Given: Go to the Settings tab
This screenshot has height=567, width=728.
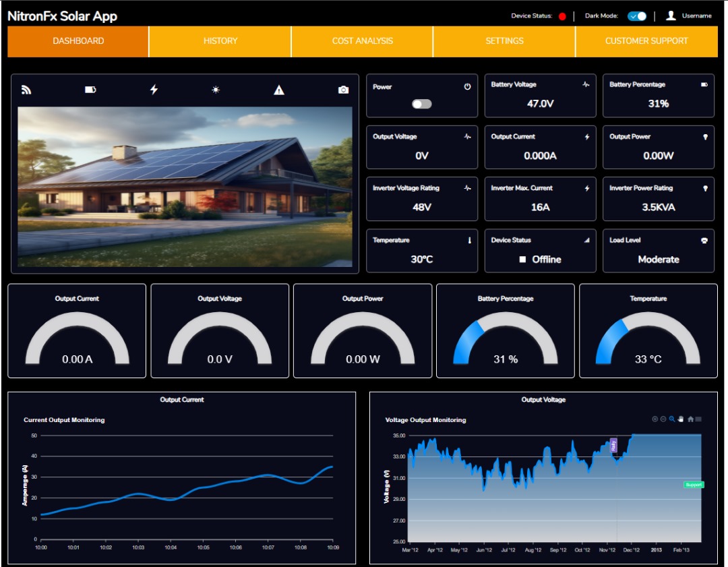Looking at the screenshot, I should (504, 41).
